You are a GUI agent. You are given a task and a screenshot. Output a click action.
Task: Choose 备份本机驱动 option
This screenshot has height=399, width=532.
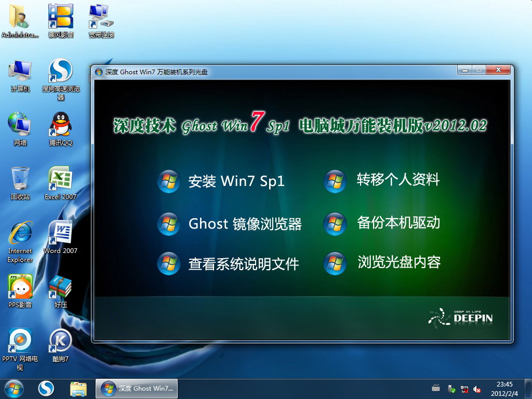(398, 223)
